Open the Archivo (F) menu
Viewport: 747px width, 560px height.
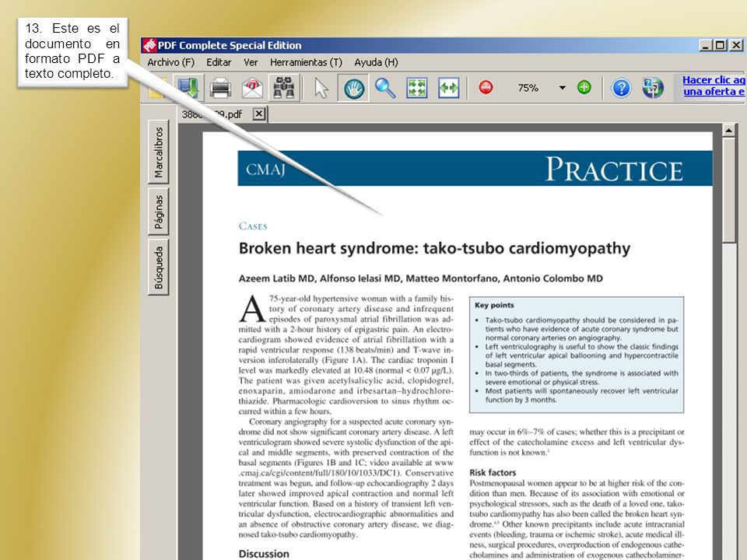171,62
